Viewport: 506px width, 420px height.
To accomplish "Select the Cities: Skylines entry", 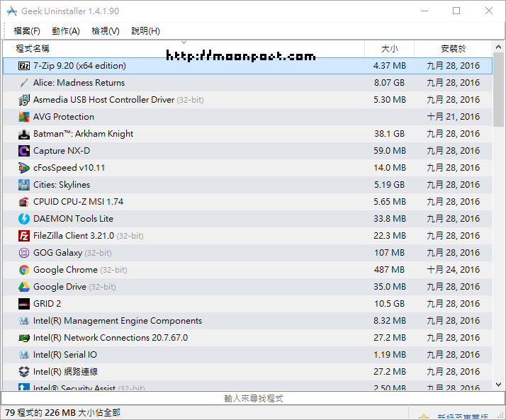I will point(248,185).
